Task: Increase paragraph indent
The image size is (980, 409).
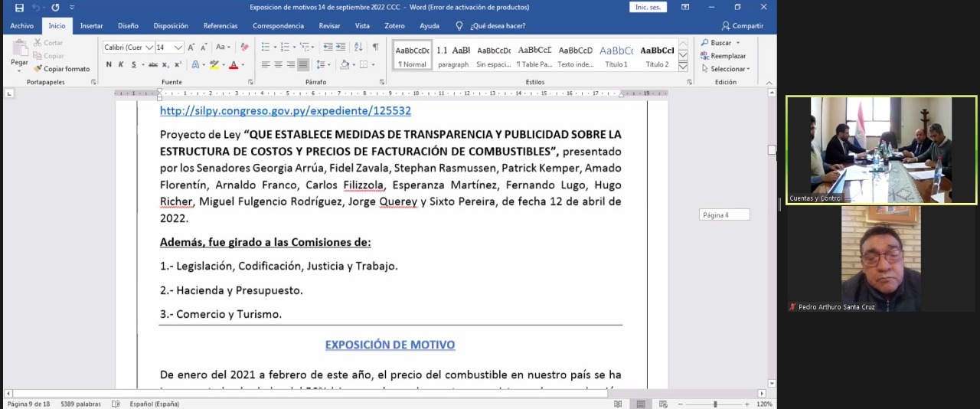Action: (x=341, y=47)
